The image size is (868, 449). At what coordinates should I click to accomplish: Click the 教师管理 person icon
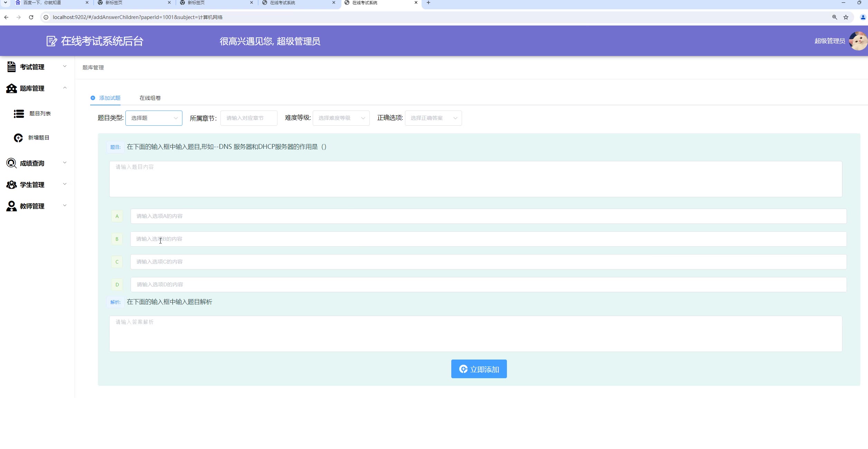pyautogui.click(x=11, y=206)
